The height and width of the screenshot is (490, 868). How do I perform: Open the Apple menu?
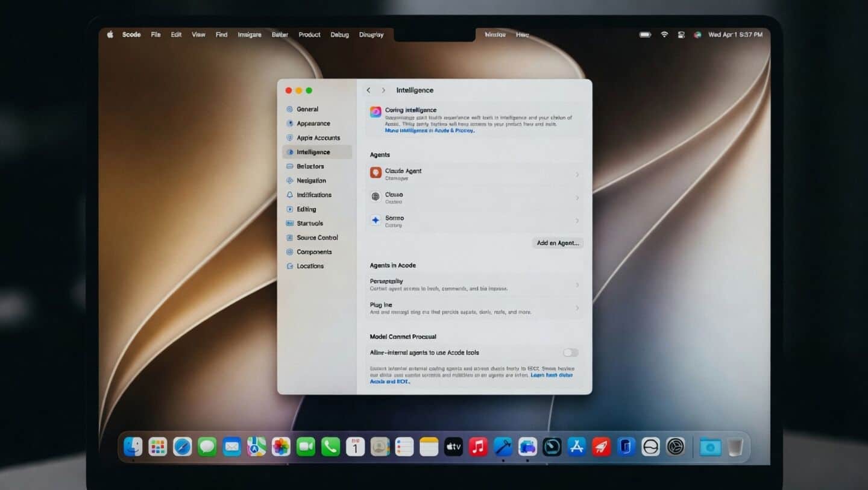point(110,35)
